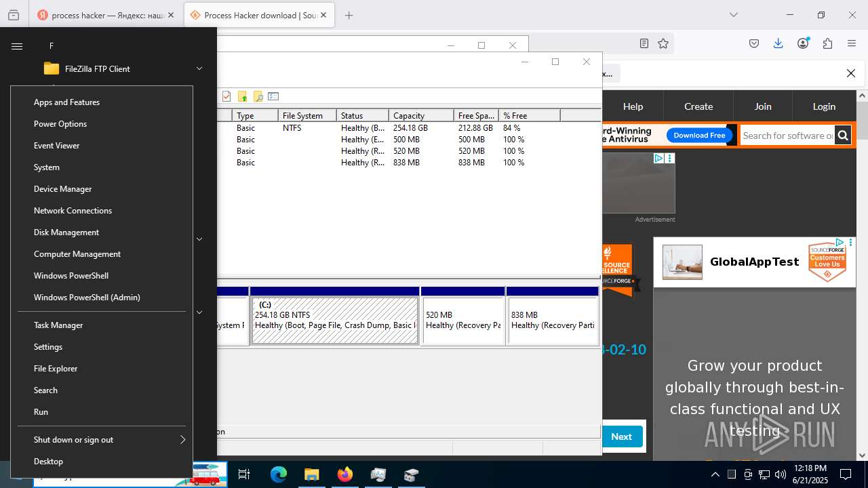Viewport: 868px width, 488px height.
Task: Click the checklist settings toolbar icon in Disk Management
Action: pyautogui.click(x=273, y=96)
